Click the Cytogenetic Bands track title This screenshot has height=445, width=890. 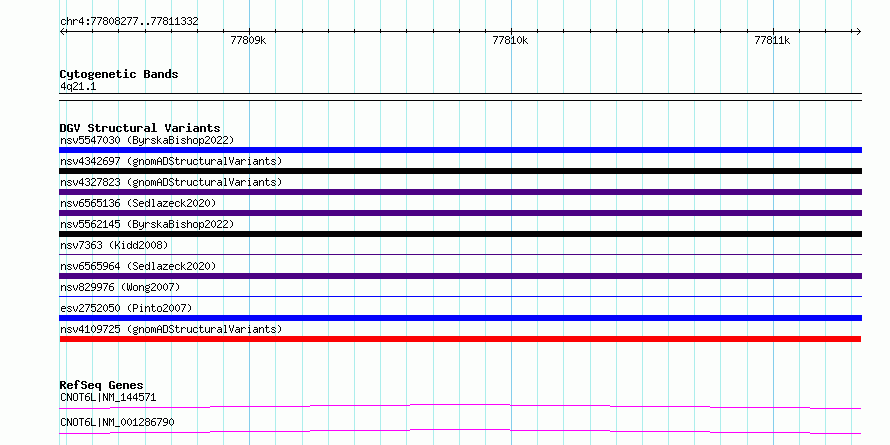(x=119, y=74)
